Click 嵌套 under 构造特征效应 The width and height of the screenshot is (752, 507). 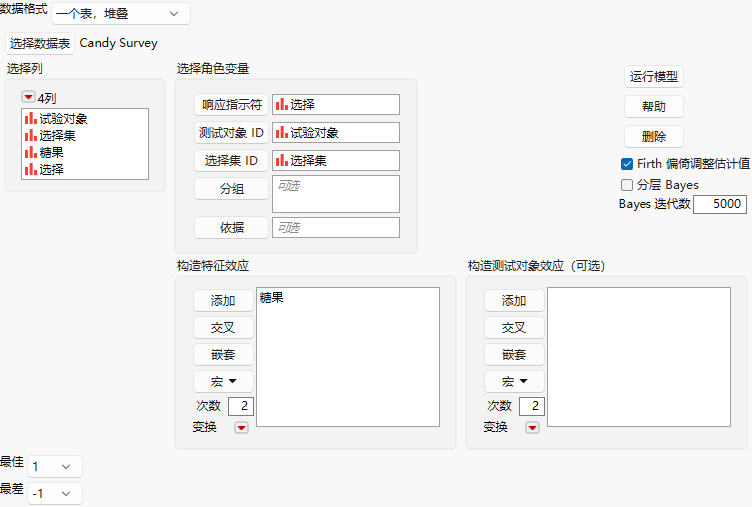[x=223, y=354]
